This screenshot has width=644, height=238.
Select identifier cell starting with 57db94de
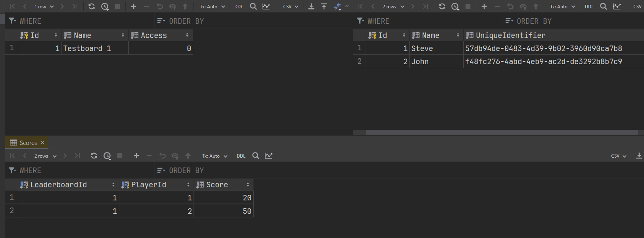point(554,48)
